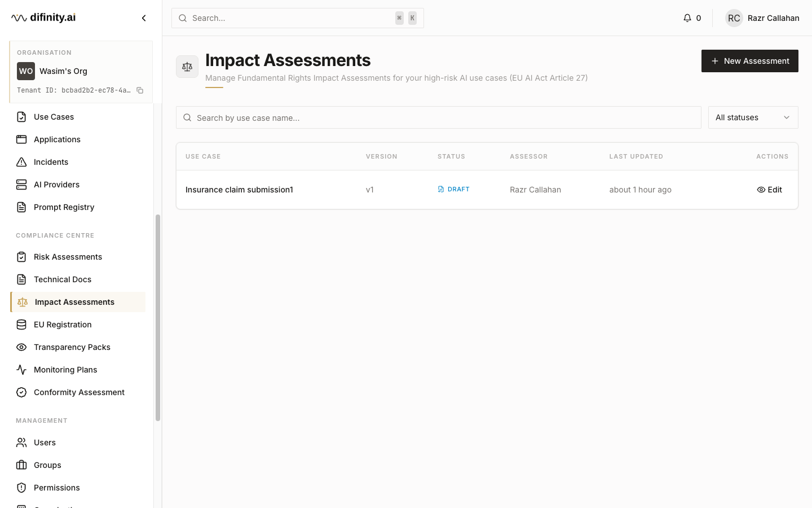
Task: Click the Technical Docs file icon
Action: tap(21, 279)
